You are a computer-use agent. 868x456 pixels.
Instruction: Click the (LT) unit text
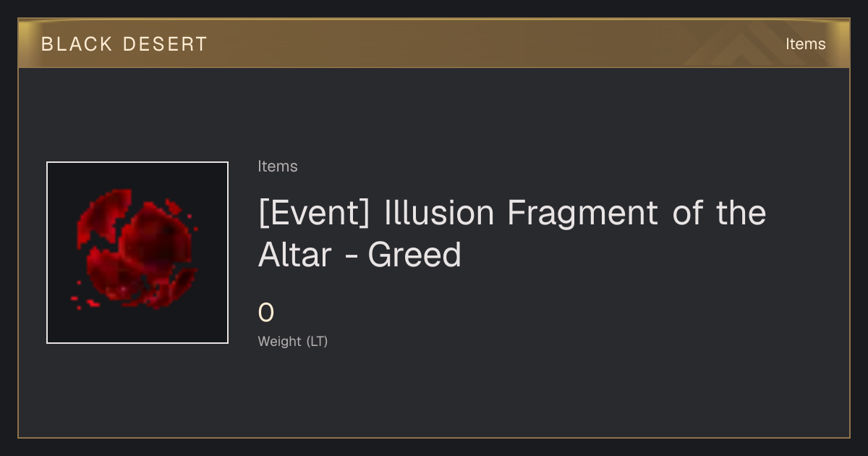click(x=318, y=341)
